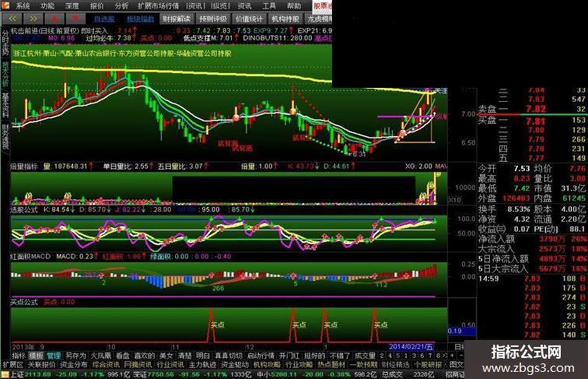
Task: Select the 基本资料 vertical side tab
Action: pos(5,105)
